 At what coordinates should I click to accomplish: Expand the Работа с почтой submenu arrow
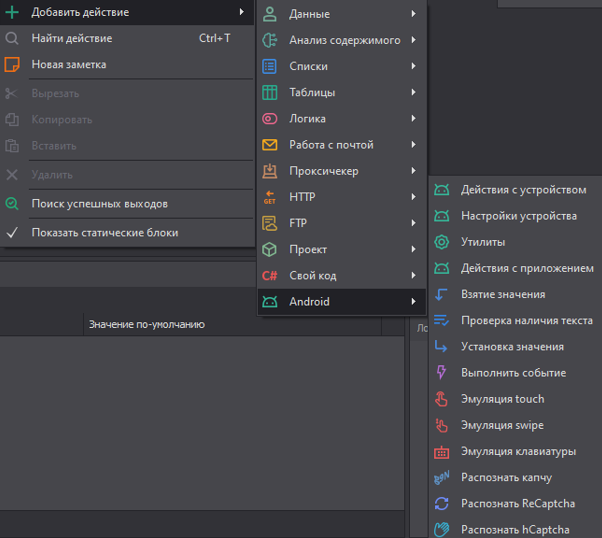click(413, 145)
